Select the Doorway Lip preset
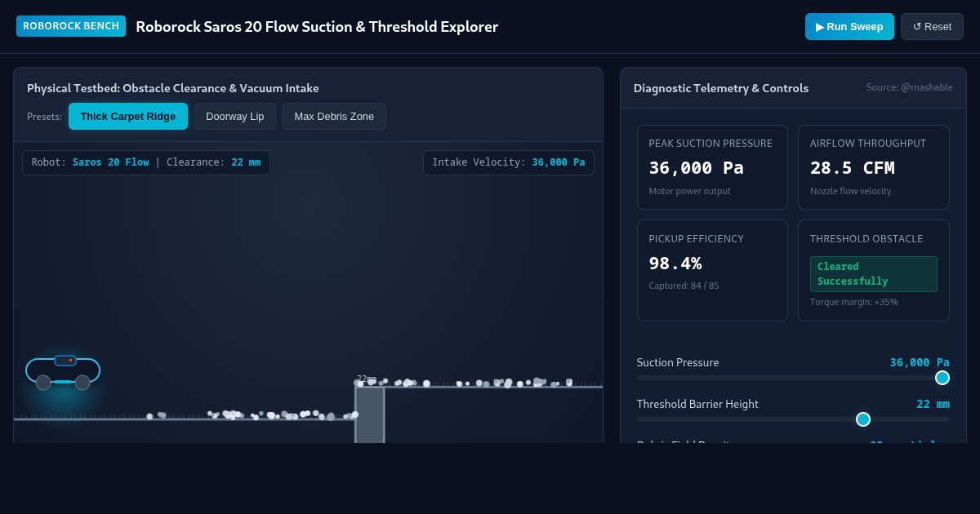 (x=235, y=116)
